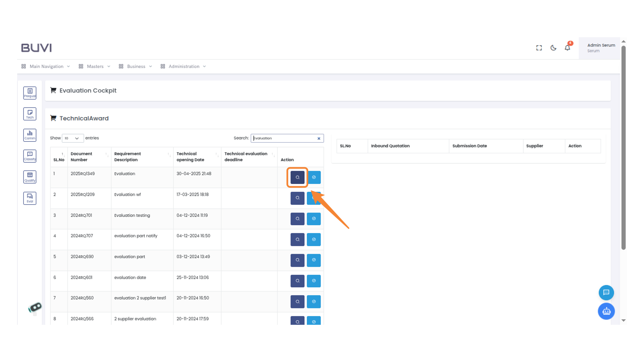Select the Classify sidebar icon
644x362 pixels.
coord(30,156)
